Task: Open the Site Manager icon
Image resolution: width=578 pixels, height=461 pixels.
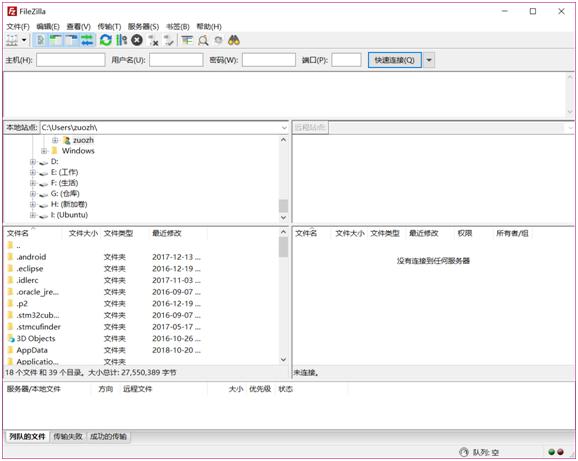Action: (12, 40)
